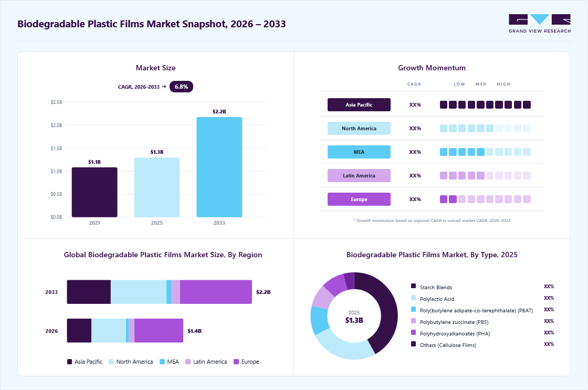Screen dimensions: 588x390
Task: Click the HIGH momentum column header
Action: [503, 84]
